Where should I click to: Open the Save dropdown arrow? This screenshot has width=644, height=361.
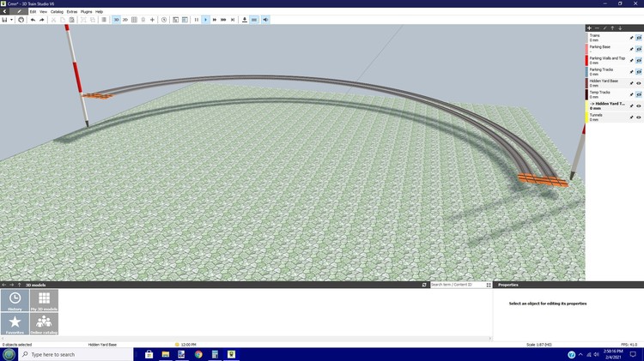click(x=11, y=20)
